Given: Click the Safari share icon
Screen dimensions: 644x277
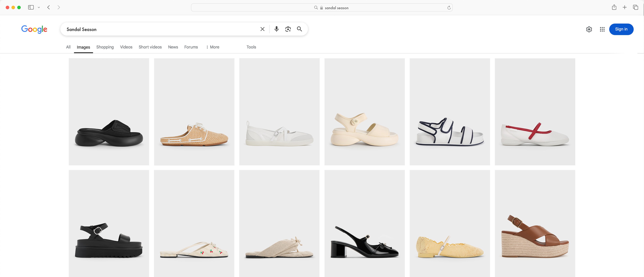Looking at the screenshot, I should tap(614, 7).
